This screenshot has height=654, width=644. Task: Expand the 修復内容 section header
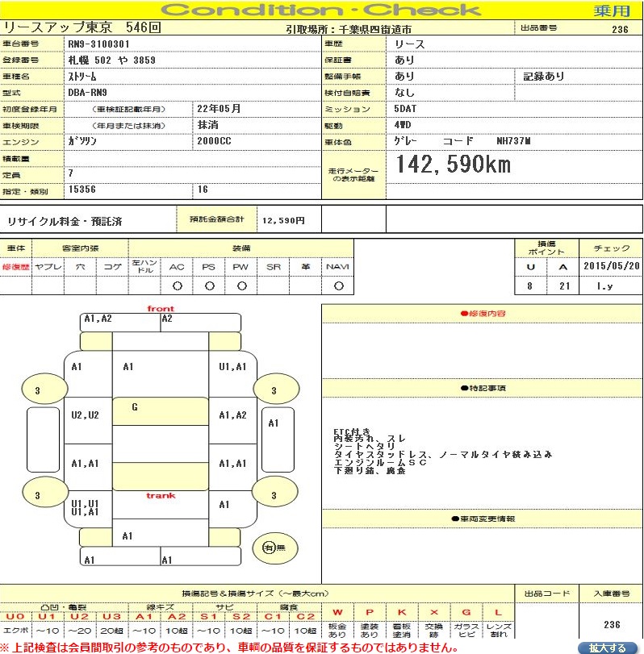point(483,313)
